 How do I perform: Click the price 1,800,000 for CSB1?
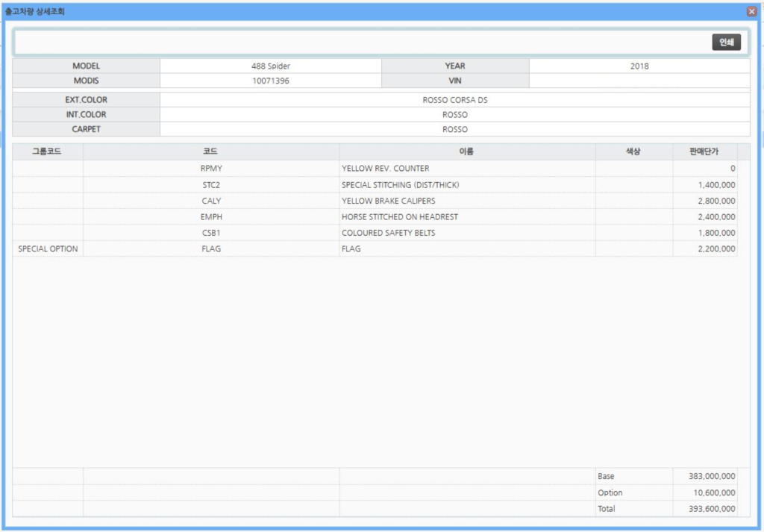point(716,233)
